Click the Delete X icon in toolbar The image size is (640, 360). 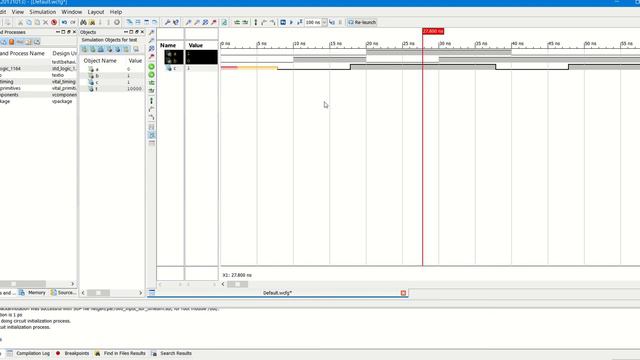[45, 22]
